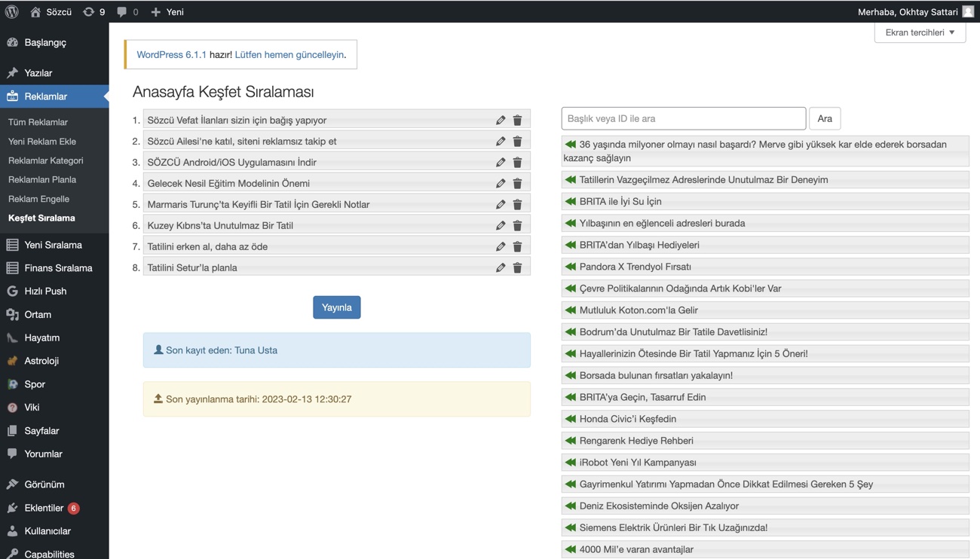Click the updates icon showing 9
The width and height of the screenshot is (980, 559).
[94, 11]
